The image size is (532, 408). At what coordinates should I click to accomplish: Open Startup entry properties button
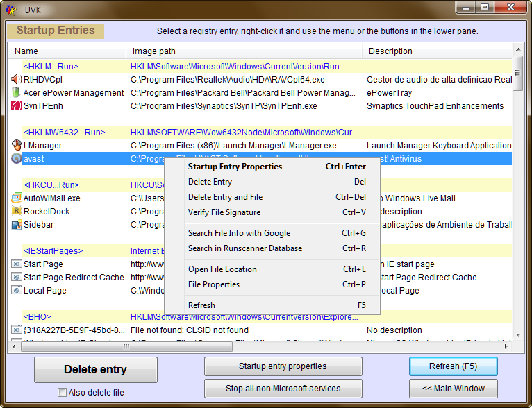coord(283,366)
